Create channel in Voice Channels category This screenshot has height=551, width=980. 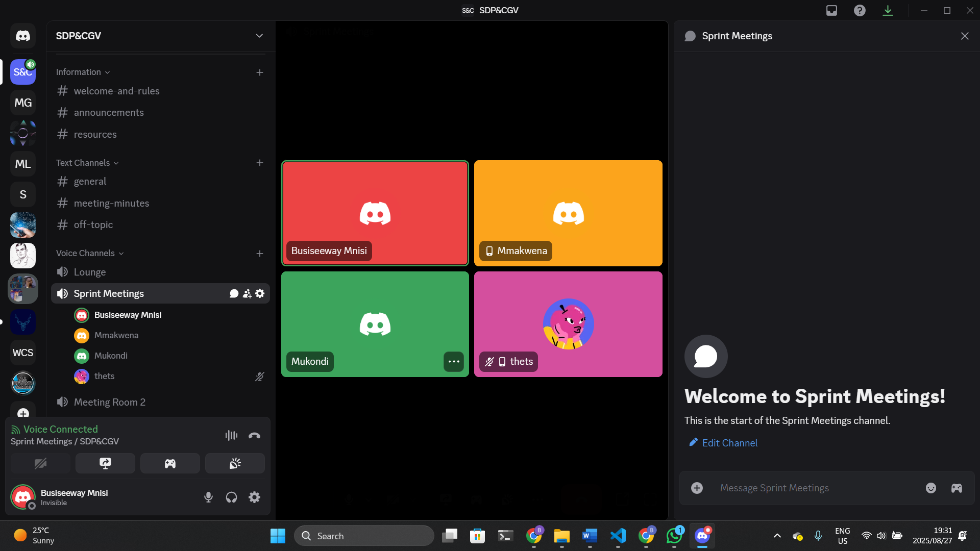(x=260, y=254)
